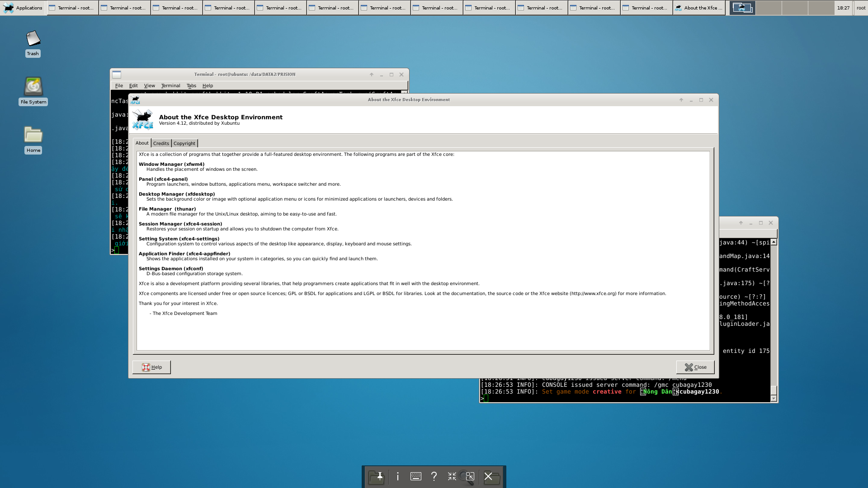Open the Terminal menu in terminal window
Viewport: 868px width, 488px height.
(x=170, y=85)
